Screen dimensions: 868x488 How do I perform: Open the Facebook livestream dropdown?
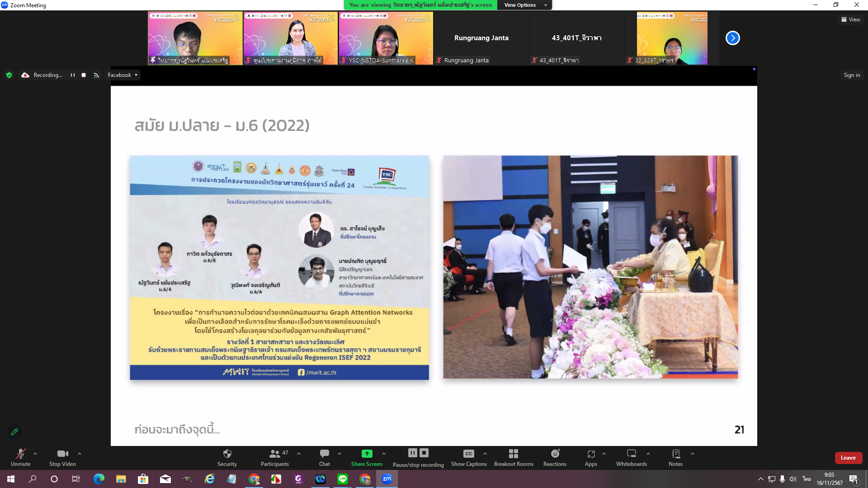(x=123, y=75)
